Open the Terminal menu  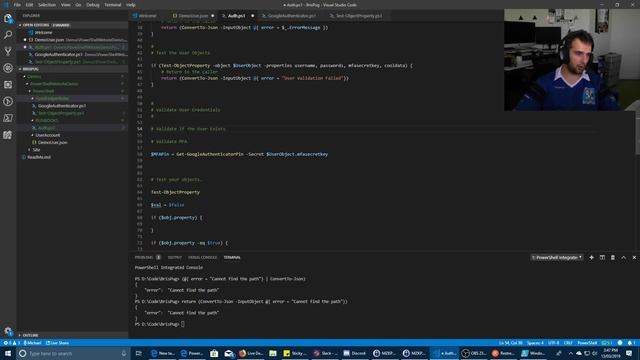[x=113, y=5]
